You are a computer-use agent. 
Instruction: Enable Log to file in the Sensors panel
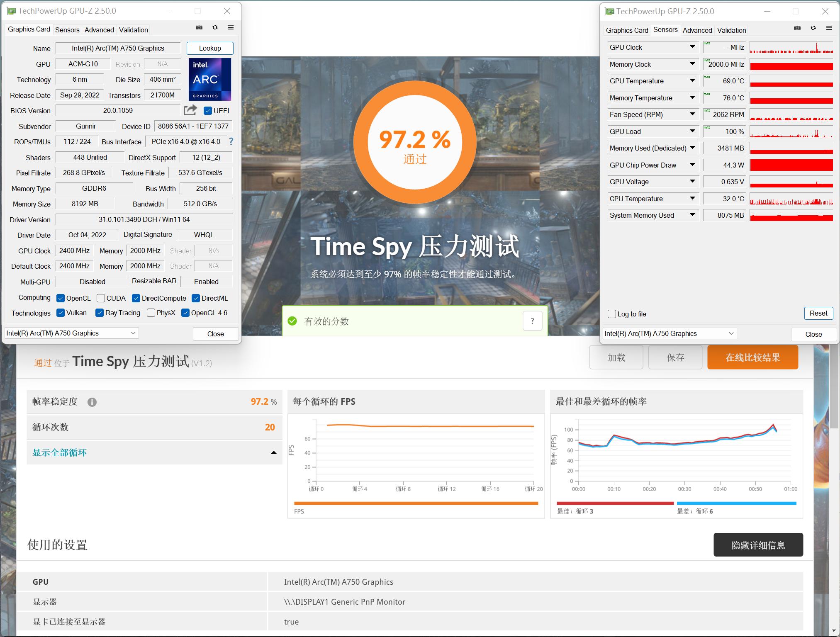click(x=611, y=314)
